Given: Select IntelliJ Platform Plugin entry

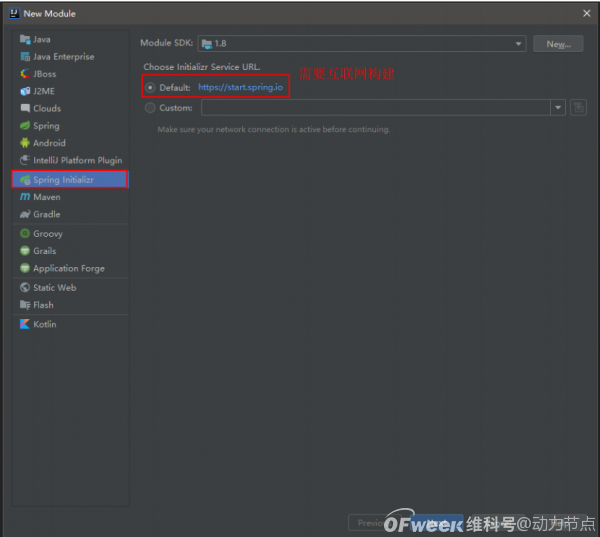Looking at the screenshot, I should coord(71,160).
